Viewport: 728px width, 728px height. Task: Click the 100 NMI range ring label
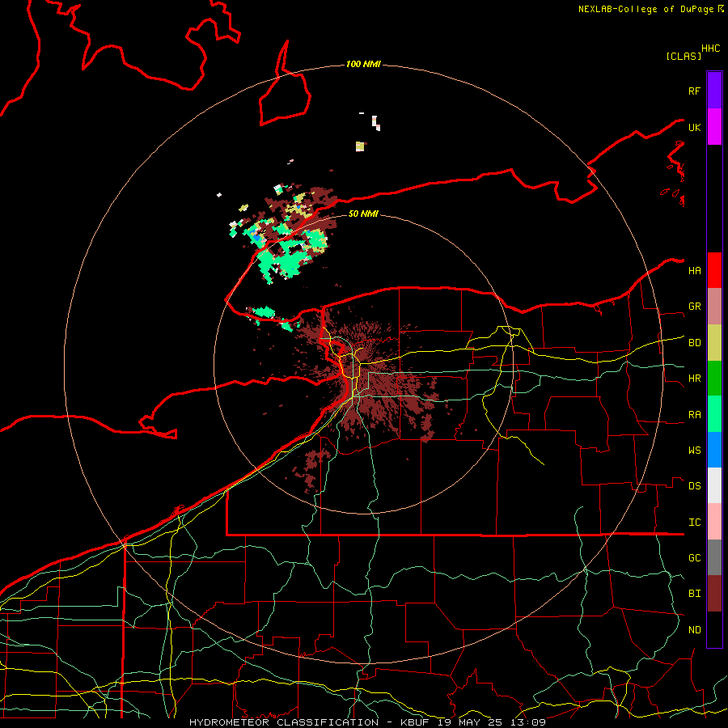(363, 64)
